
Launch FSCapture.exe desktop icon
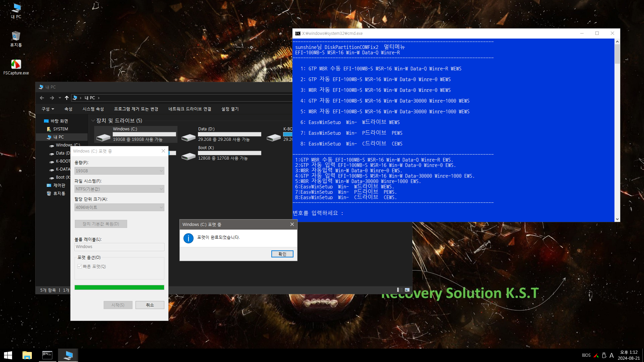(x=16, y=67)
